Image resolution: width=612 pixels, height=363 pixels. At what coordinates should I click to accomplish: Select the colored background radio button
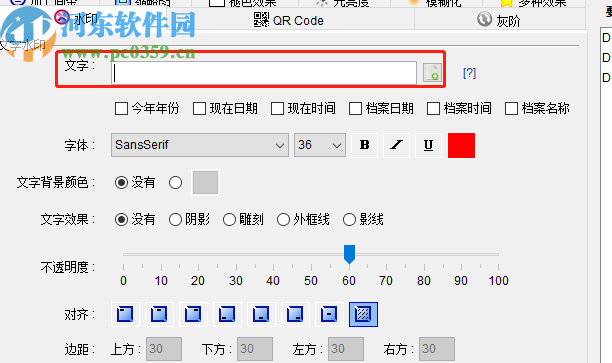[x=176, y=182]
